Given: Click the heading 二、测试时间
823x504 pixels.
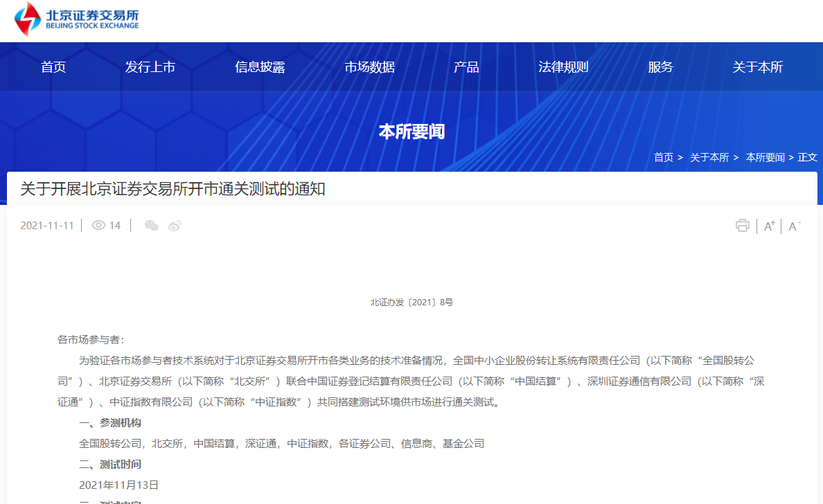Looking at the screenshot, I should 110,464.
